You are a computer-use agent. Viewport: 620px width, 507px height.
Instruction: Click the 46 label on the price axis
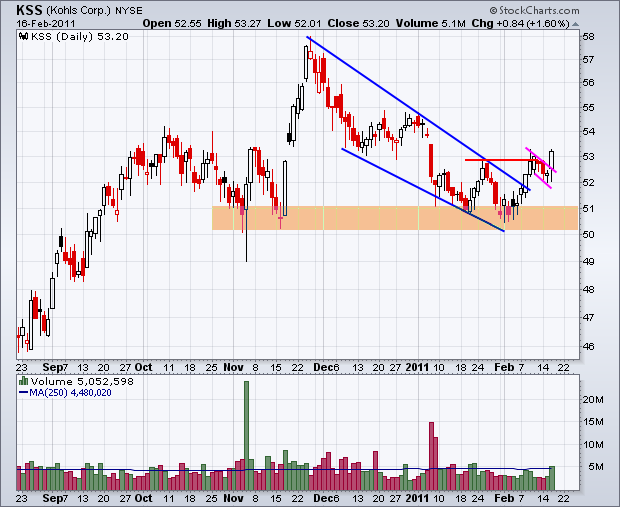(x=588, y=346)
